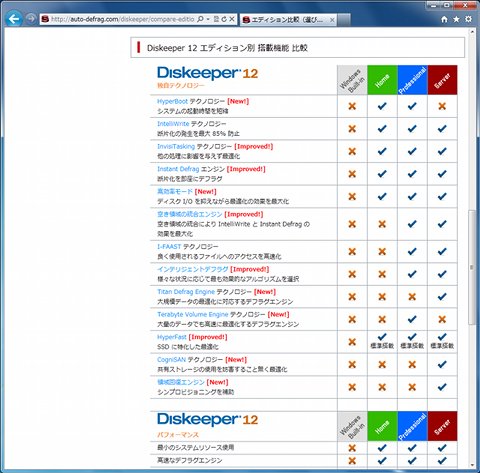
Task: Click the 独自テクノロジー subtitle text
Action: coord(181,86)
